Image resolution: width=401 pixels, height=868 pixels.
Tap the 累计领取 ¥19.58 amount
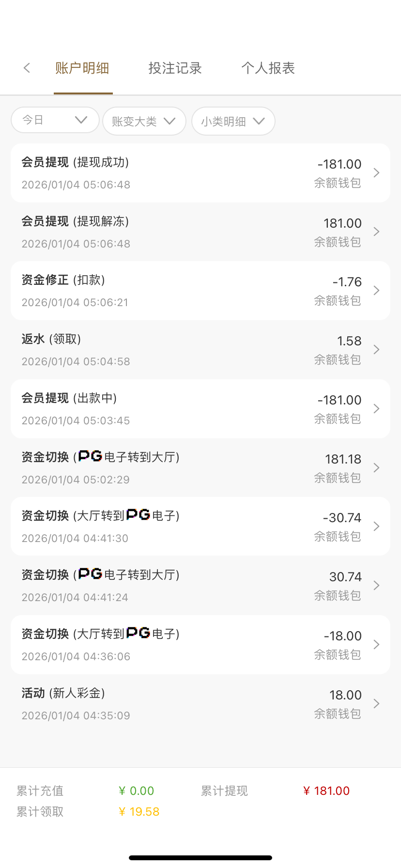click(139, 812)
